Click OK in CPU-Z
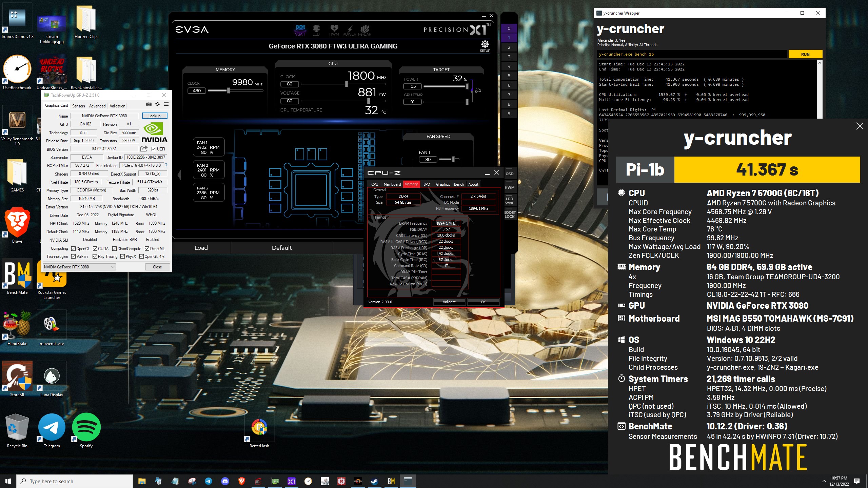Image resolution: width=868 pixels, height=488 pixels. 483,302
